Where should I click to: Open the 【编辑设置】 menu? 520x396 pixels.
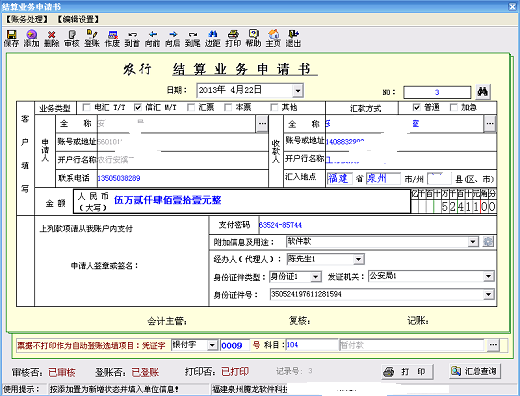coord(78,19)
